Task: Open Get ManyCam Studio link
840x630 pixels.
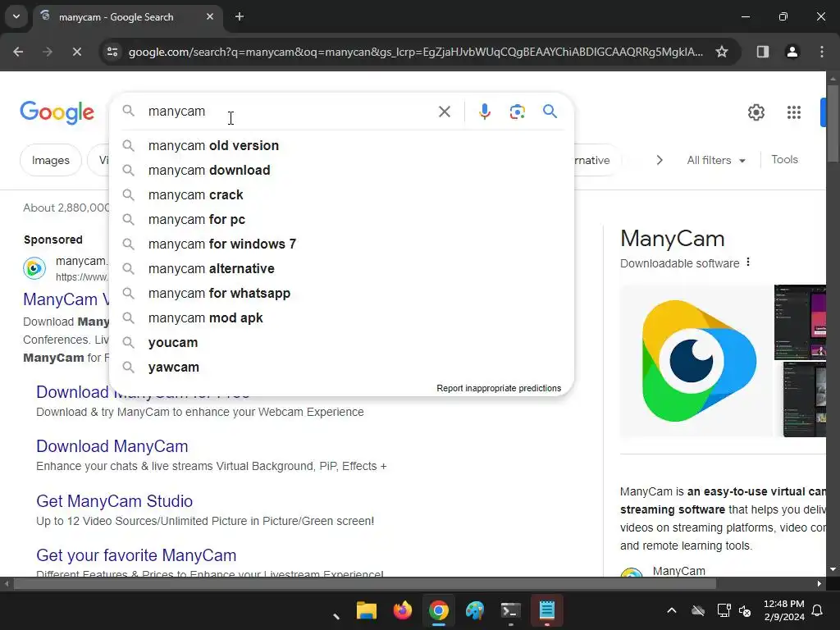Action: coord(114,501)
